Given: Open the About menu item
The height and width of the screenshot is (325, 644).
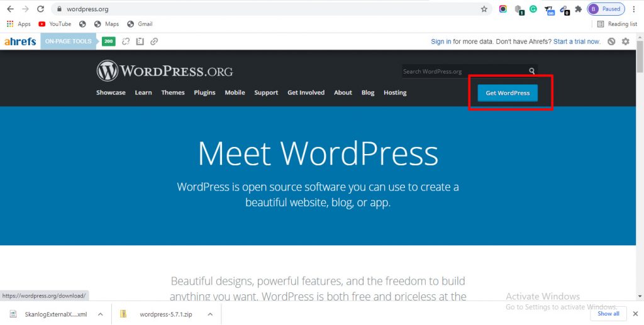Looking at the screenshot, I should [x=343, y=93].
